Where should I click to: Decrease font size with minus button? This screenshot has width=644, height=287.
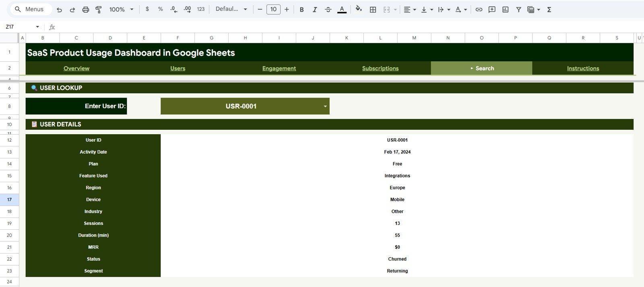coord(260,9)
